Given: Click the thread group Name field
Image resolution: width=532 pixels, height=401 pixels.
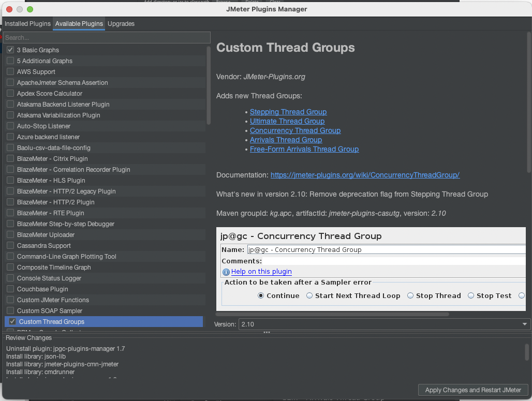Looking at the screenshot, I should [386, 250].
